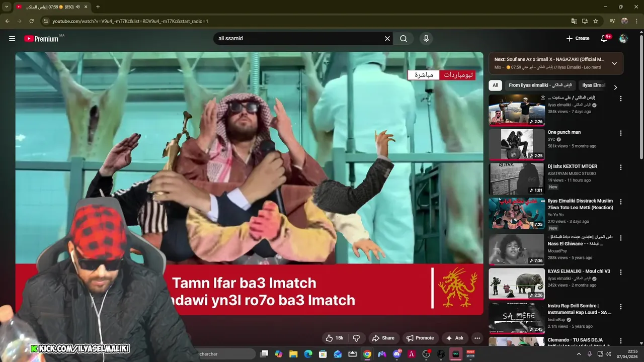The width and height of the screenshot is (644, 362).
Task: Open the YouTube hamburger guide menu
Action: [12, 38]
